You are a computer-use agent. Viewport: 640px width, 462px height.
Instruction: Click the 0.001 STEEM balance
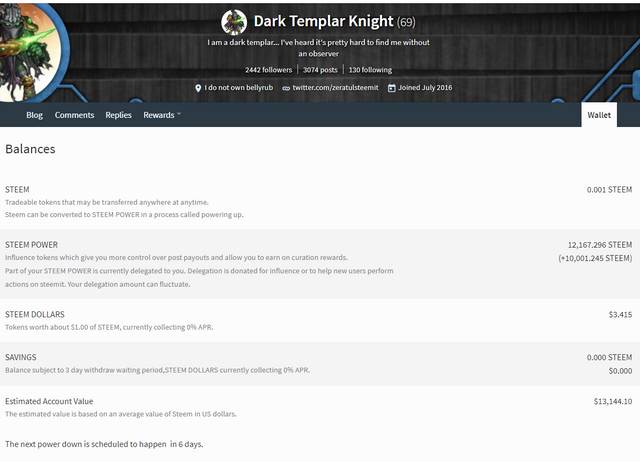[x=609, y=190]
